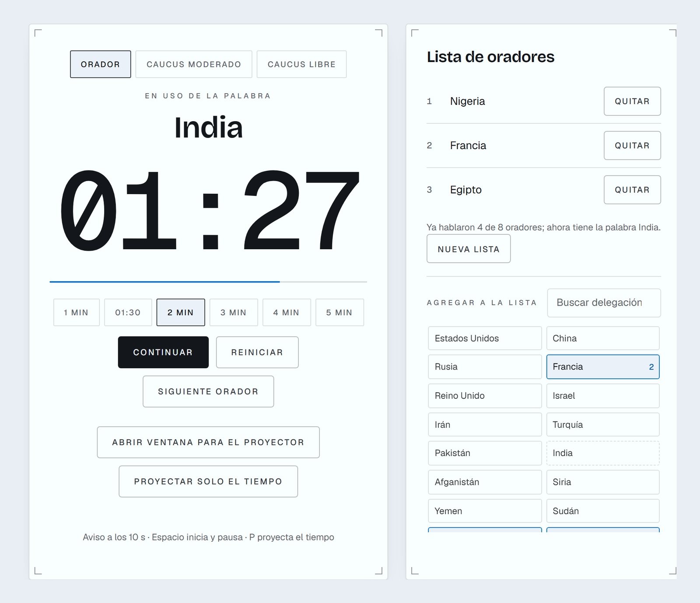Set speaking time to 5 MIN
700x603 pixels.
(339, 312)
